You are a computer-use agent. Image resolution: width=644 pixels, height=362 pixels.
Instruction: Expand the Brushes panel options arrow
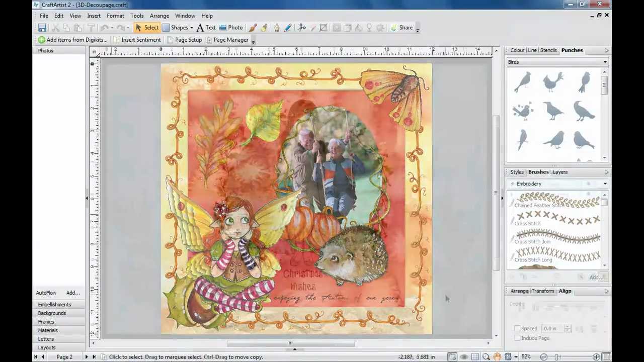[x=606, y=172]
